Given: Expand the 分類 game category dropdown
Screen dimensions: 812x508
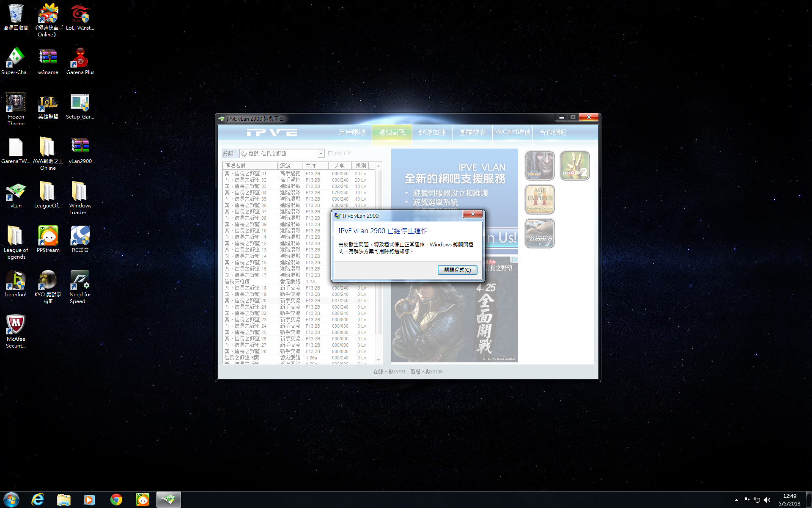Looking at the screenshot, I should (x=321, y=154).
